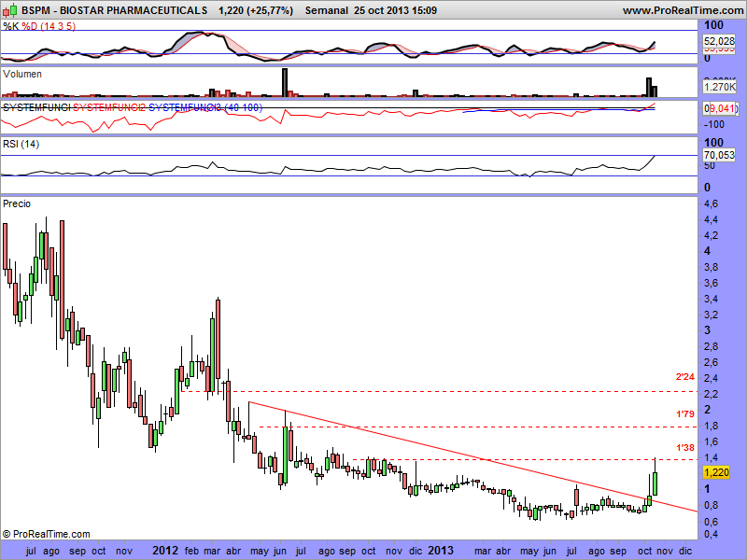Click the 2'24 resistance level label
Screen dimensions: 747x560
coord(685,377)
